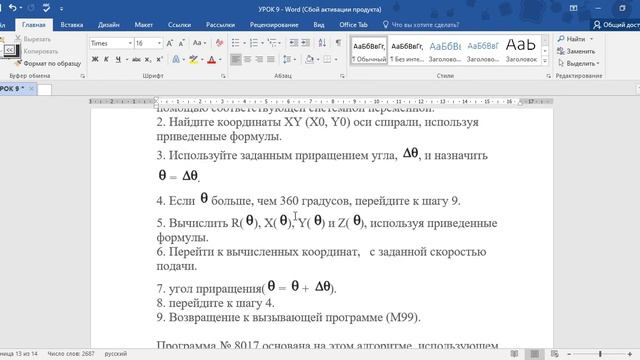Justify text alignment
This screenshot has width=640, height=360.
click(271, 60)
